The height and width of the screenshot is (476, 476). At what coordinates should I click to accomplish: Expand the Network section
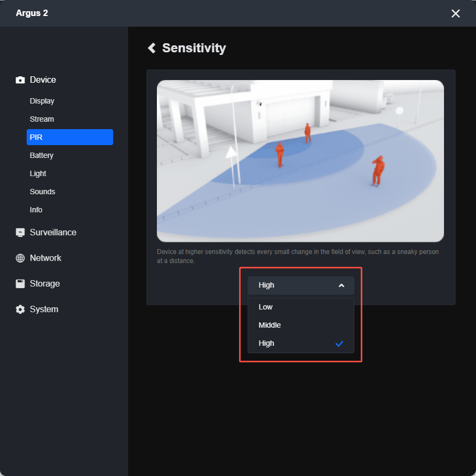(x=45, y=258)
